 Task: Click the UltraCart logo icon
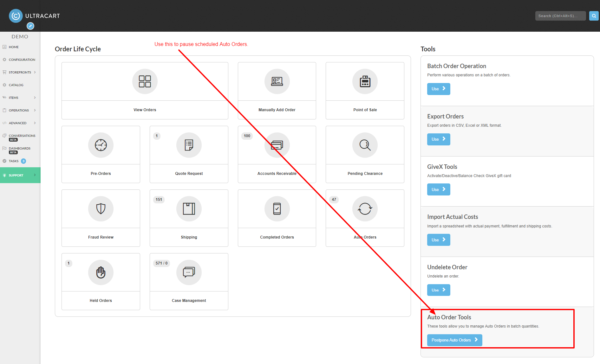pos(16,16)
